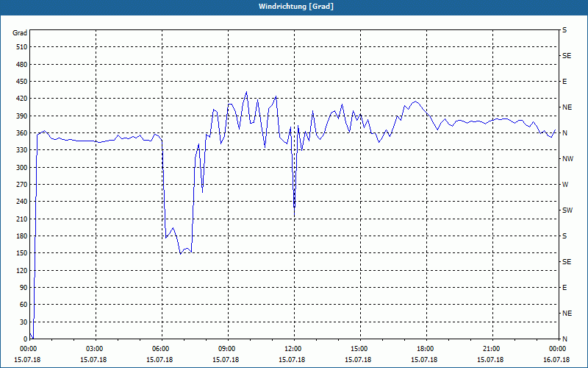The image size is (588, 368).
Task: Click the 'SW' compass label on right axis
Action: 567,210
